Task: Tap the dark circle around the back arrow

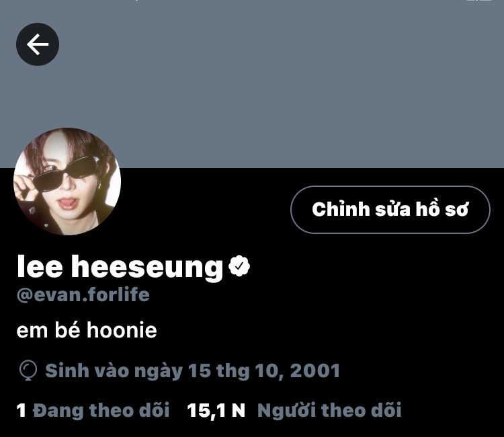Action: coord(38,44)
